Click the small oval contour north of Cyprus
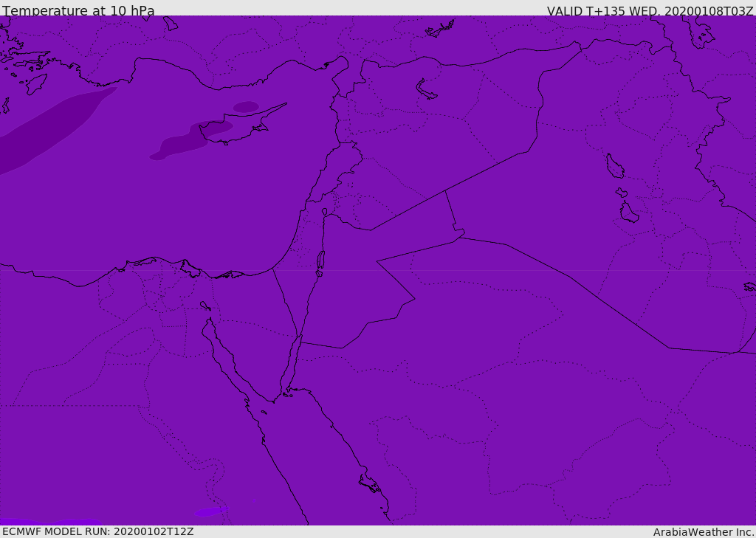 247,107
